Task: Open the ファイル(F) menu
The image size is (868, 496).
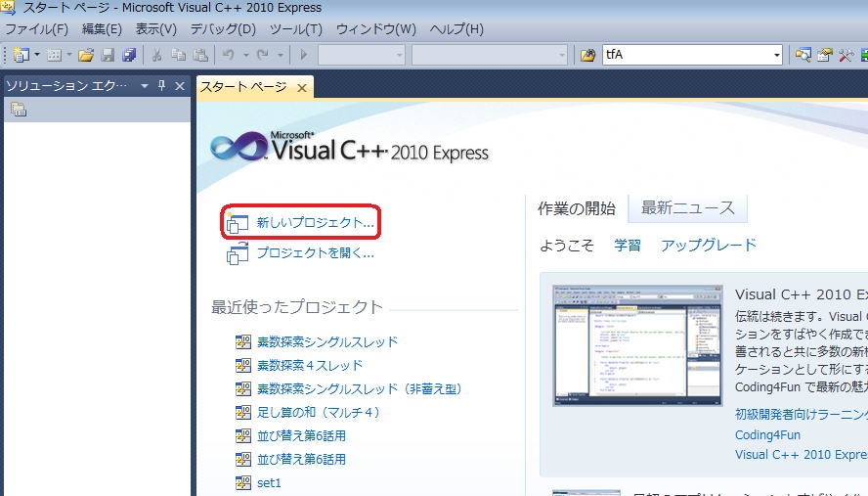Action: [36, 29]
